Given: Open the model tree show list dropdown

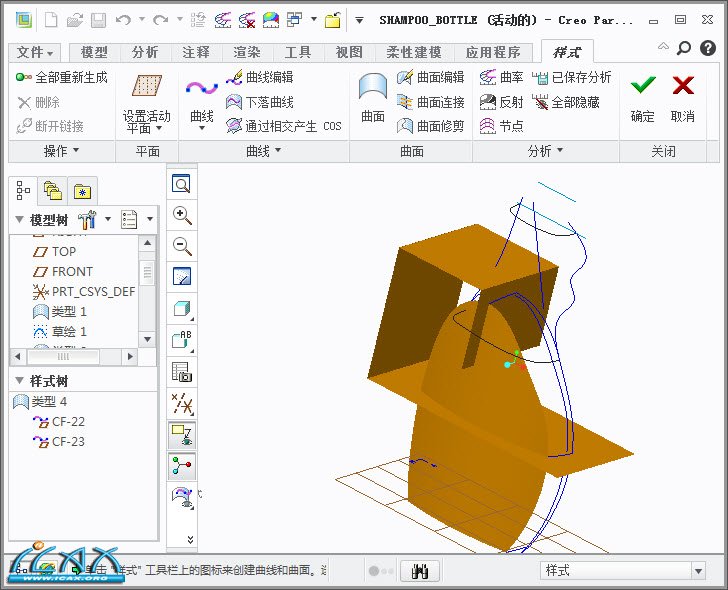Looking at the screenshot, I should 150,219.
